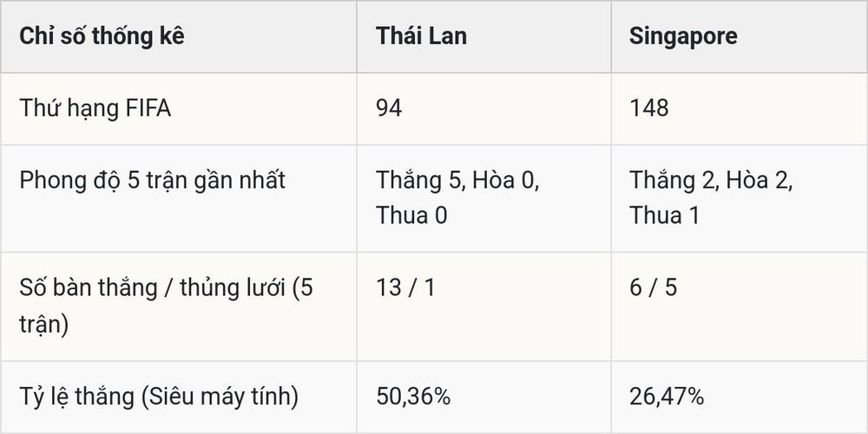
Task: Click the '6 / 5' goals cell
Action: coord(653,288)
